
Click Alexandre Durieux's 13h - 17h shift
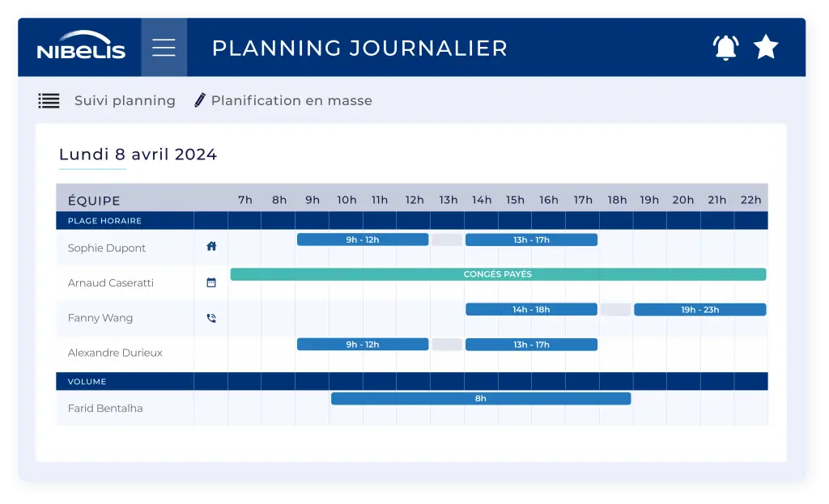tap(531, 345)
